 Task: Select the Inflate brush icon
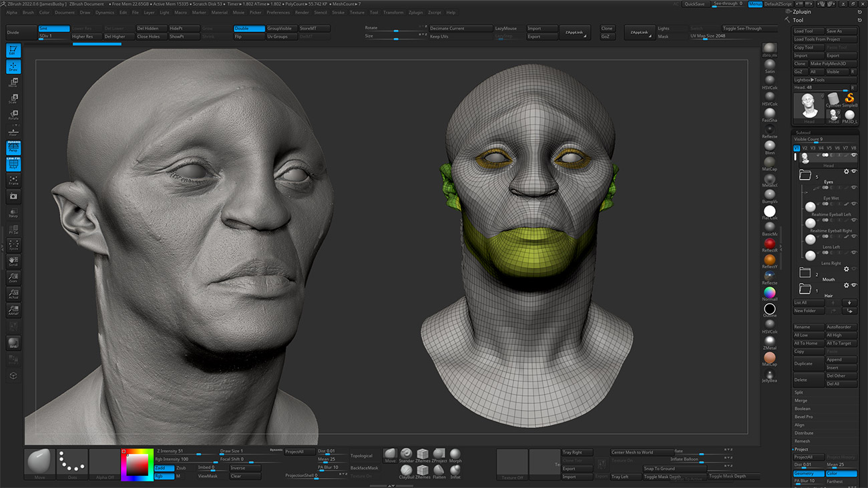point(455,471)
